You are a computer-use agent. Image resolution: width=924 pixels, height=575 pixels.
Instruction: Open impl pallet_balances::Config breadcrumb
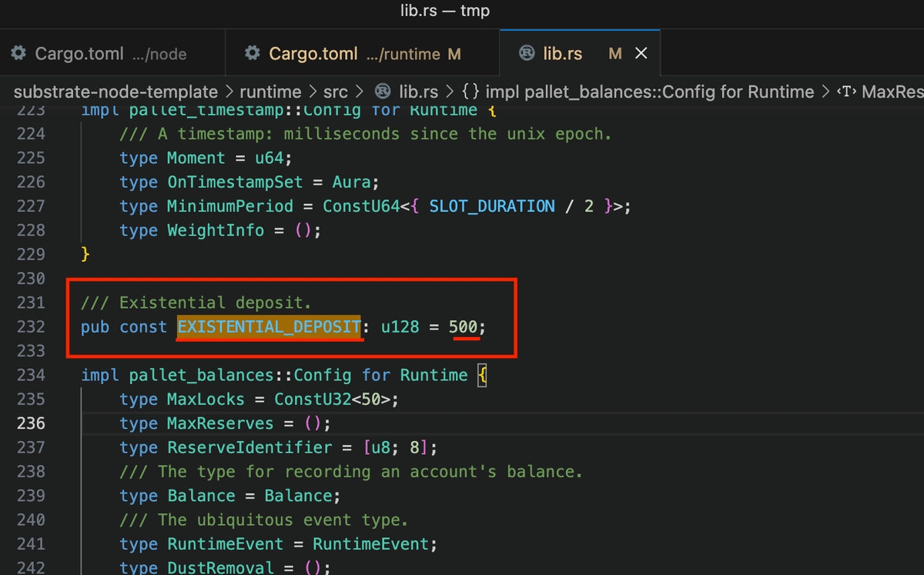pyautogui.click(x=649, y=92)
